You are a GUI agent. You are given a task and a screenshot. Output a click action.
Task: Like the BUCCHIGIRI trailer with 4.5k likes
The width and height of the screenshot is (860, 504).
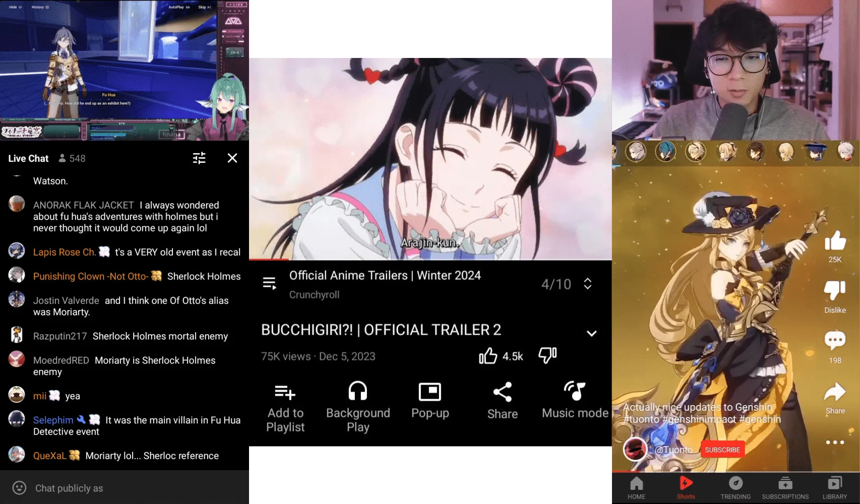pyautogui.click(x=488, y=356)
